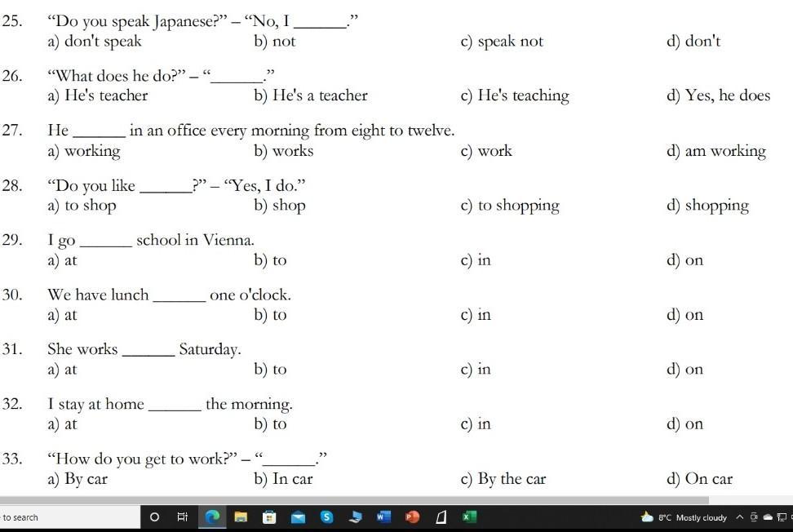Open PowerPoint from the taskbar
The height and width of the screenshot is (532, 793).
coord(412,516)
